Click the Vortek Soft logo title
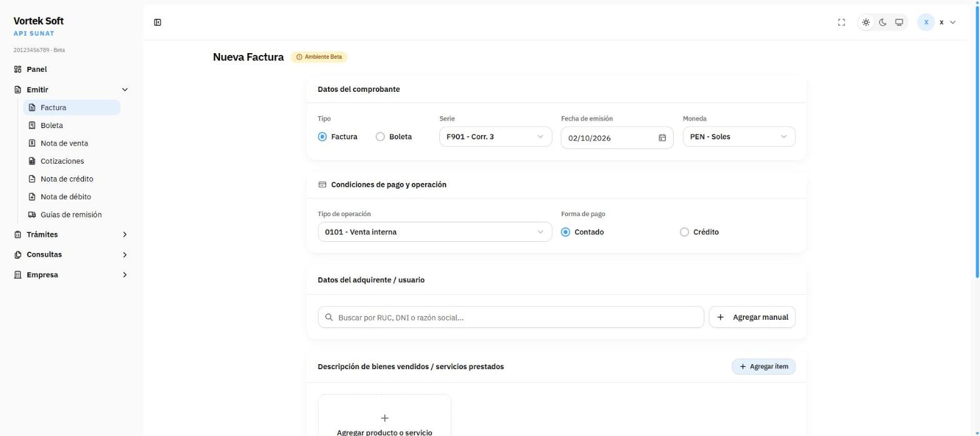Viewport: 980px width, 436px height. tap(38, 21)
